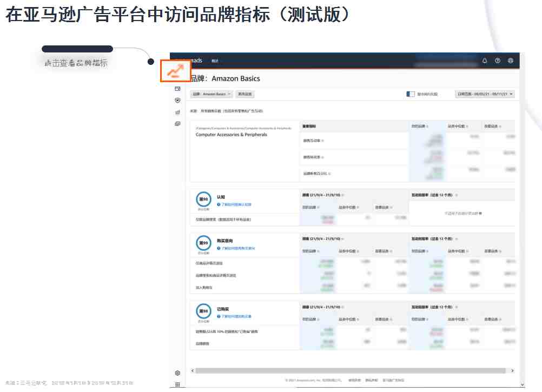Click the info icon beside the 购买意向 learn-more link
The image size is (542, 392).
pyautogui.click(x=219, y=248)
